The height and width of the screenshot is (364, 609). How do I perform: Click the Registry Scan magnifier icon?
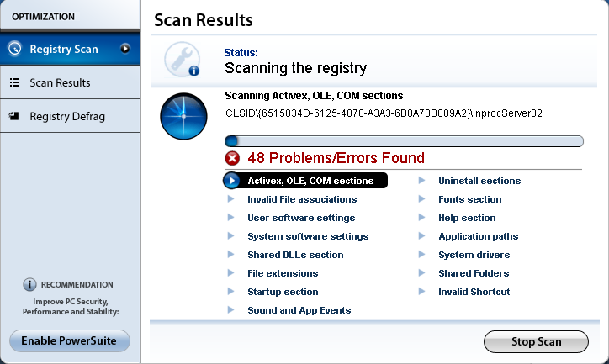pos(14,49)
